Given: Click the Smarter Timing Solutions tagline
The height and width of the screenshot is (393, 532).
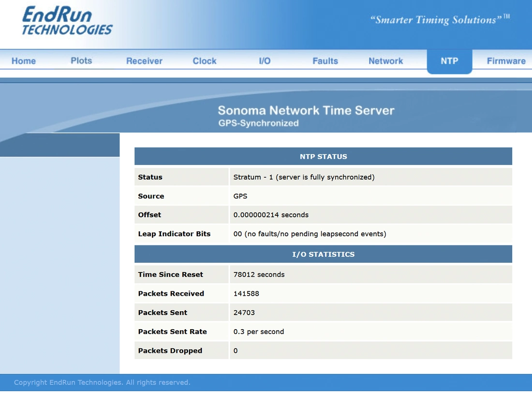Looking at the screenshot, I should click(440, 19).
